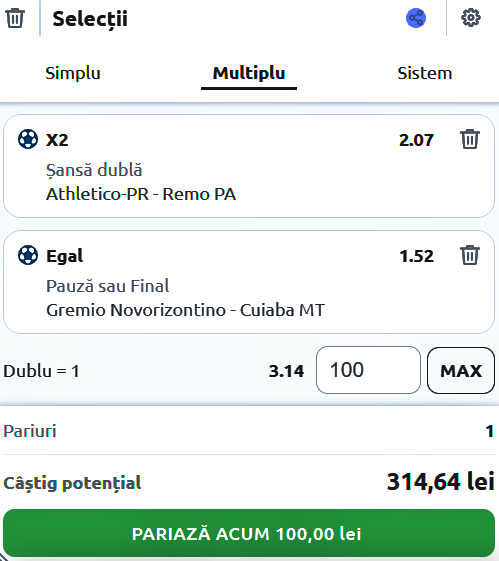Open bet slip settings gear
This screenshot has height=561, width=499.
coord(471,18)
